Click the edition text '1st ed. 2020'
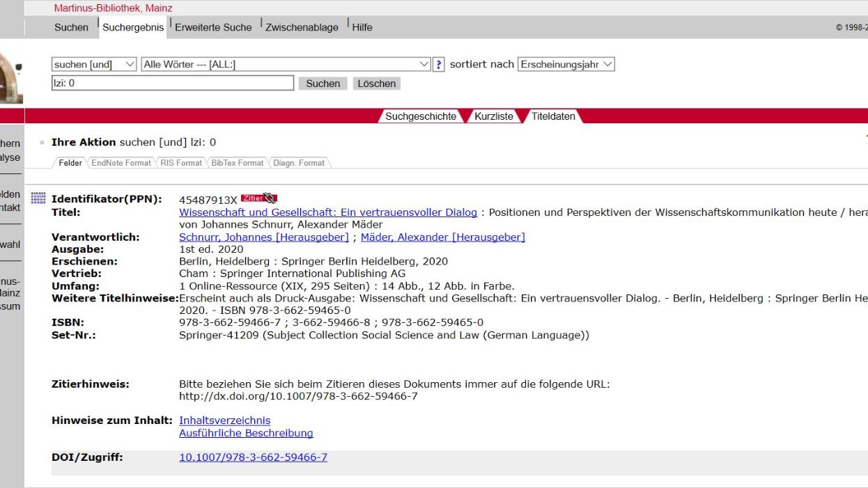 click(211, 249)
